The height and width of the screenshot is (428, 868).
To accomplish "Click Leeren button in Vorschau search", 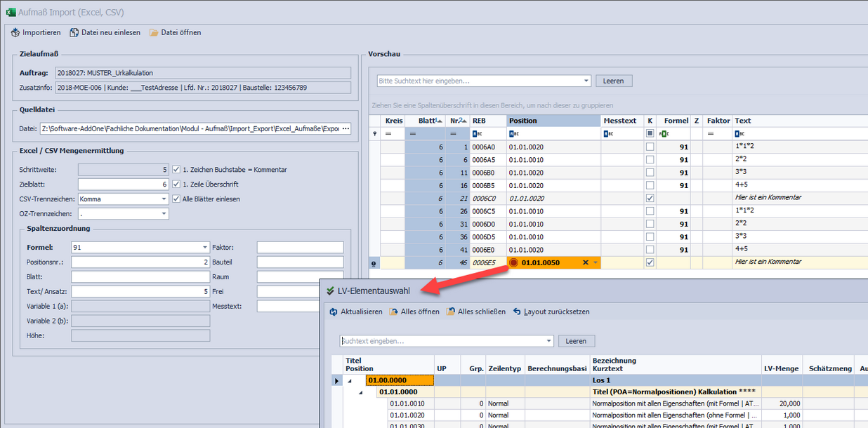I will click(613, 81).
